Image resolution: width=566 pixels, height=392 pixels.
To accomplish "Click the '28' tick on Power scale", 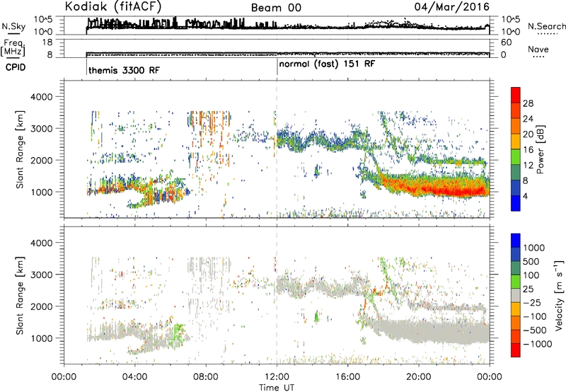I will [x=528, y=103].
